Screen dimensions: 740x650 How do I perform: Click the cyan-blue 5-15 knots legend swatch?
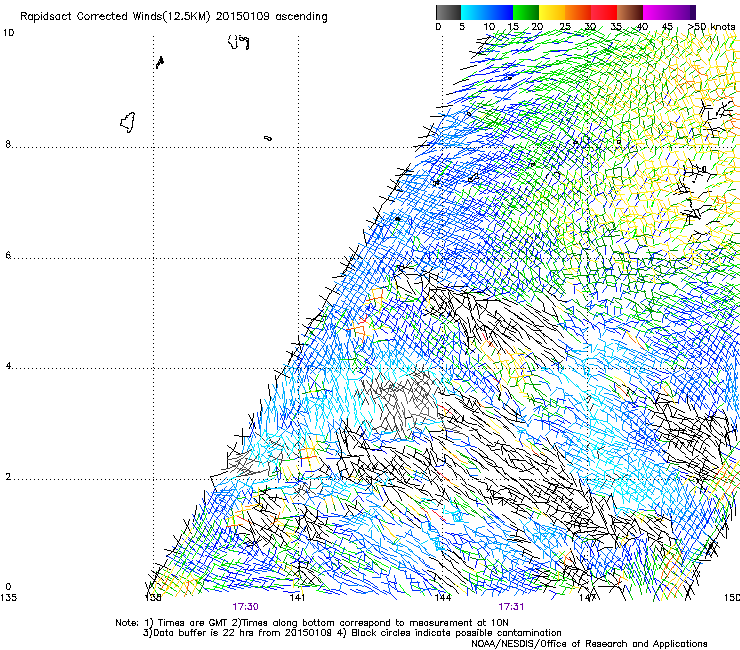(487, 12)
